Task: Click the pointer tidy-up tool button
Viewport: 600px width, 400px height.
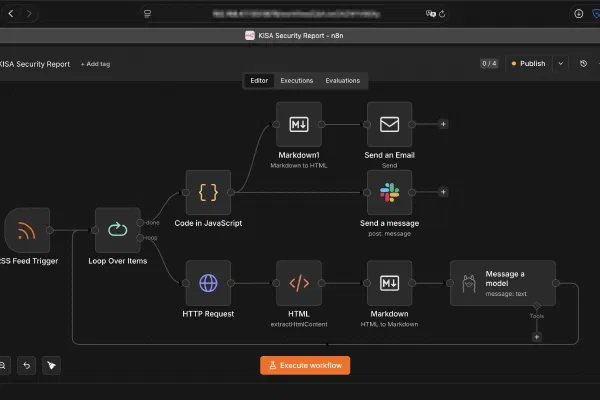Action: click(51, 366)
